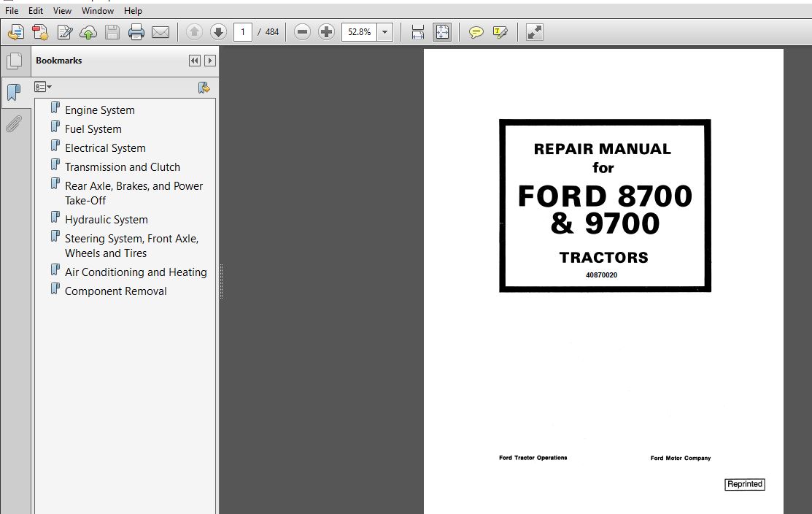Click the FORD 8700 title text

(605, 196)
